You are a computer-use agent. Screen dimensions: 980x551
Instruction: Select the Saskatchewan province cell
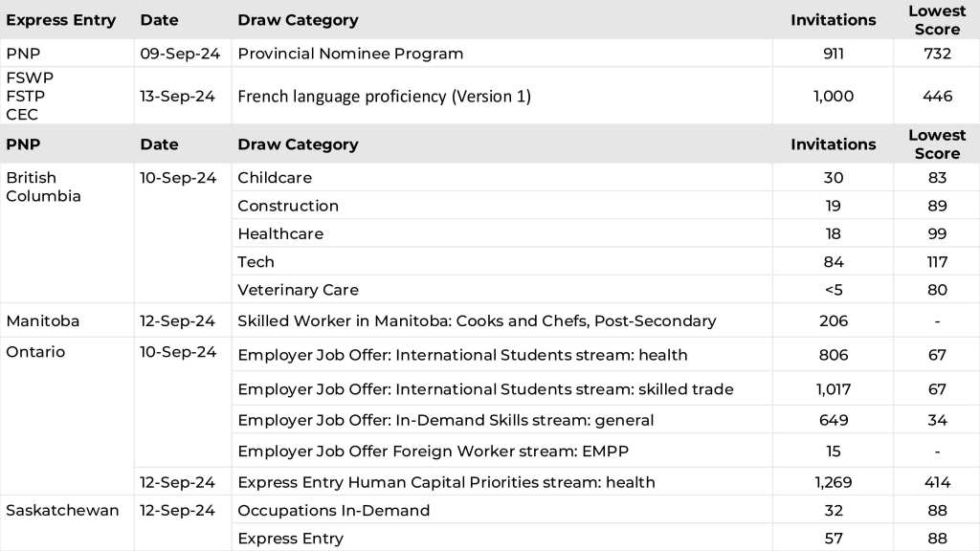(62, 510)
